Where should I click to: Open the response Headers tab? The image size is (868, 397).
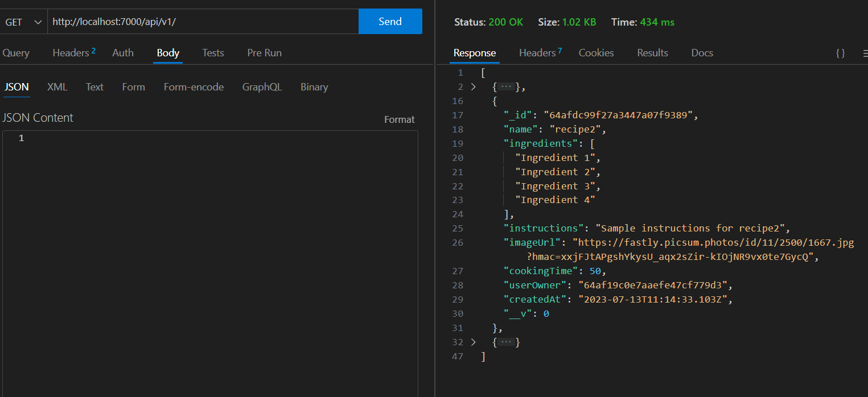pos(536,53)
